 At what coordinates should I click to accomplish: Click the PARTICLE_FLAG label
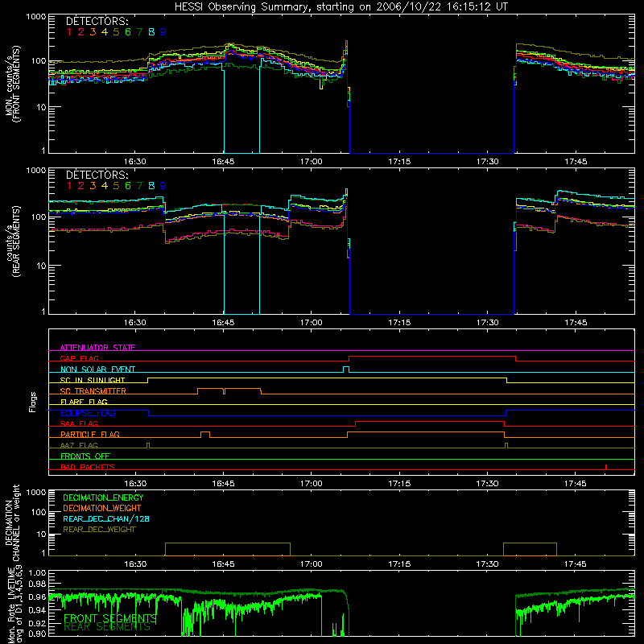[x=90, y=434]
